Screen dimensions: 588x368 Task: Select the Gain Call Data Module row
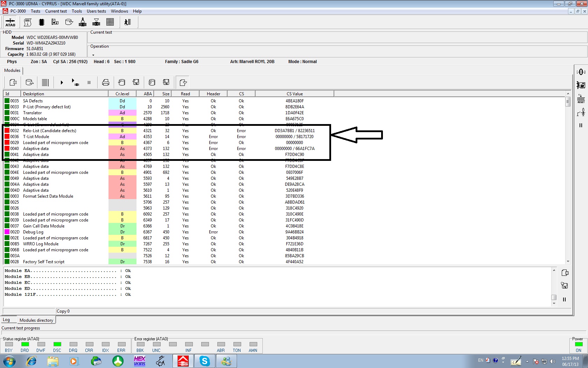(169, 226)
